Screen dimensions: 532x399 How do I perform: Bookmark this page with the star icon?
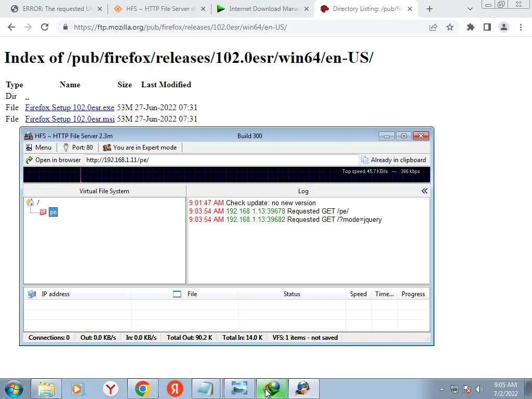pyautogui.click(x=450, y=27)
